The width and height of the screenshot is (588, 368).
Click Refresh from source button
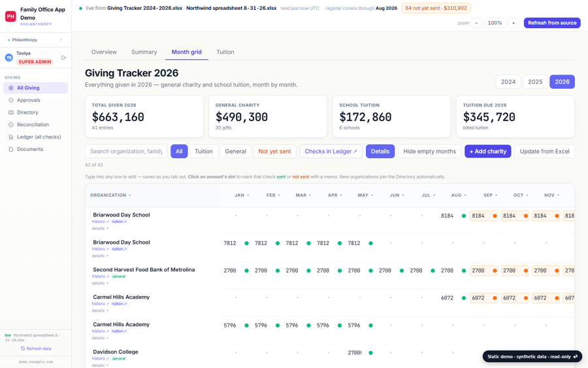(552, 23)
